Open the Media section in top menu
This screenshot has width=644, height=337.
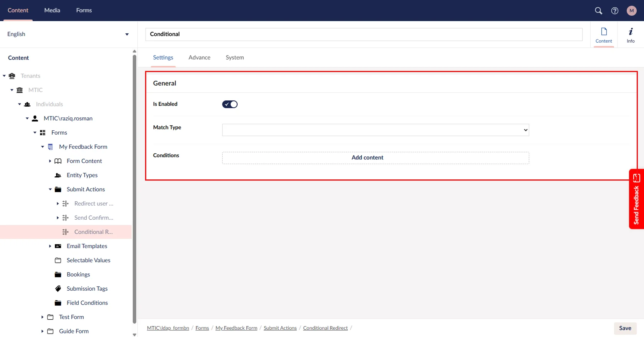click(x=52, y=10)
